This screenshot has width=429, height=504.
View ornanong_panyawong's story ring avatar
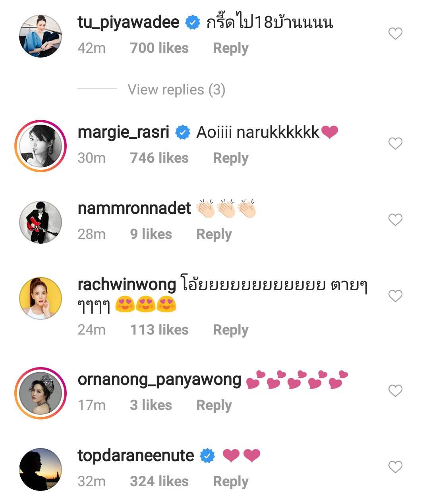[x=41, y=393]
